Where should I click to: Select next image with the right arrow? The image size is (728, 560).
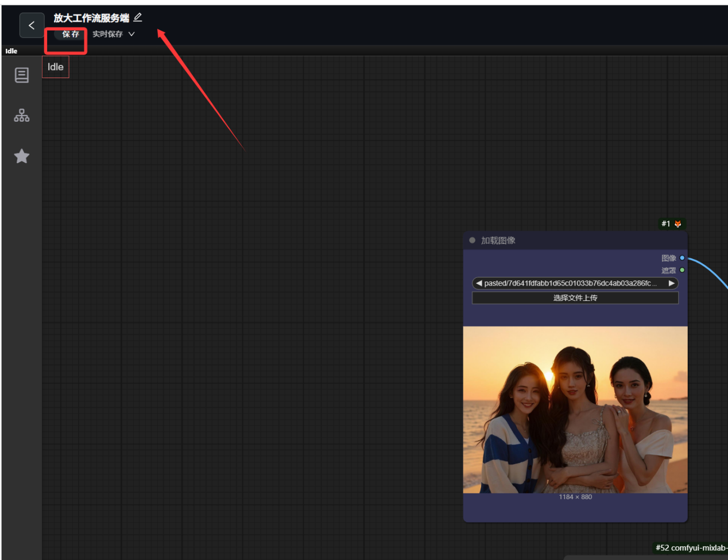pyautogui.click(x=671, y=283)
